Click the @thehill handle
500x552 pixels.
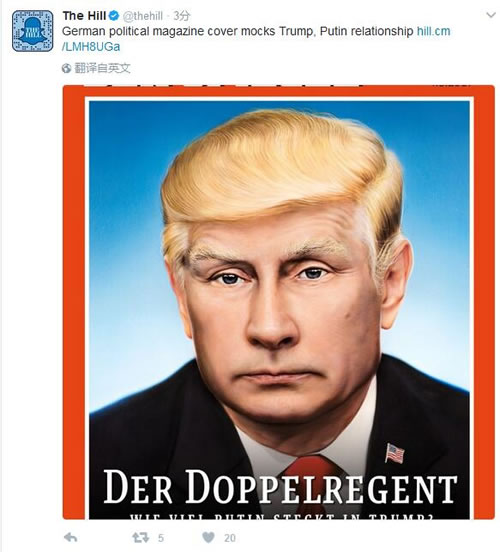[x=143, y=16]
